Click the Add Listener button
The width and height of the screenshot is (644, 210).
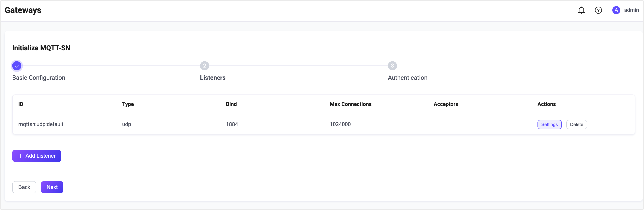[37, 156]
